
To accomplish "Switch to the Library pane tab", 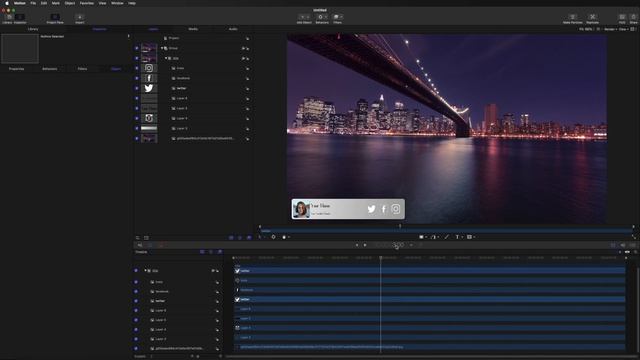I will pos(33,29).
